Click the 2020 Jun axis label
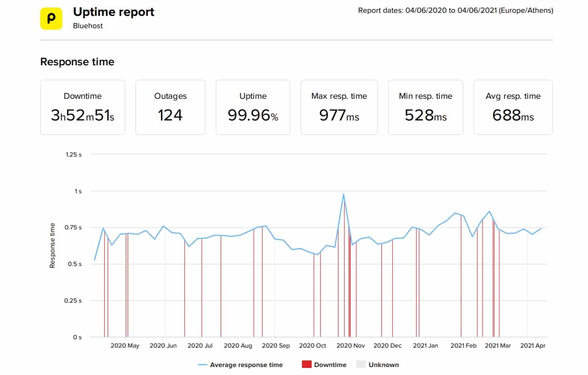588x375 pixels. 163,345
